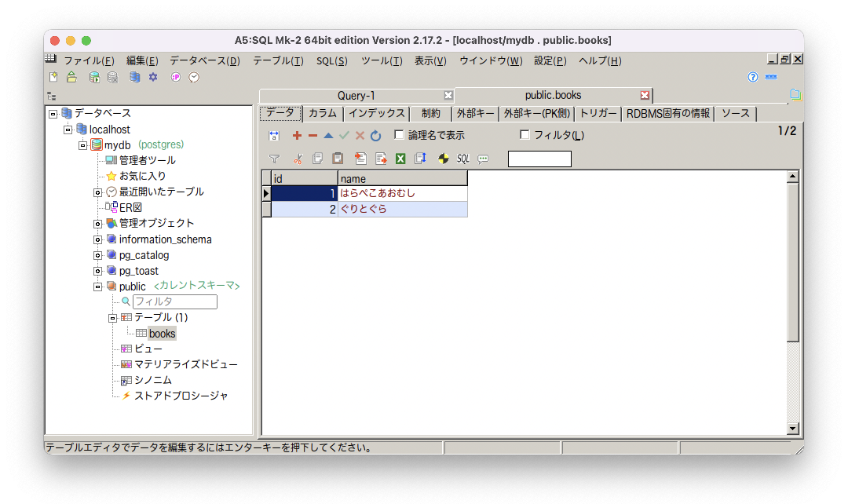Image resolution: width=848 pixels, height=504 pixels.
Task: Click the purple gear settings icon
Action: coord(153,78)
